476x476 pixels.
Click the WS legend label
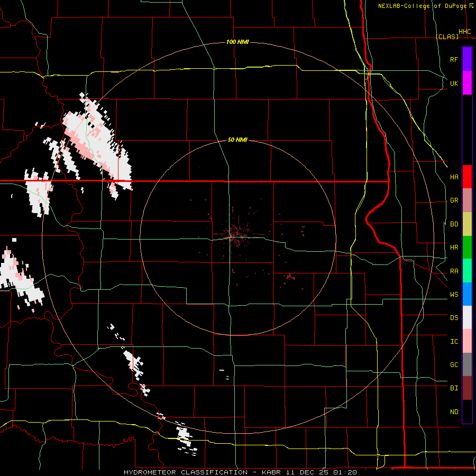(454, 295)
